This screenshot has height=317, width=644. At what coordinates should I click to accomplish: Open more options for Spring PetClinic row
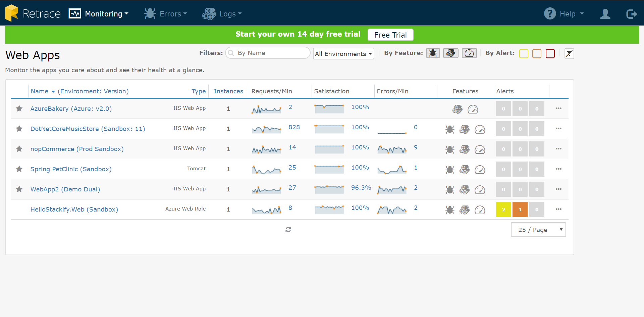click(x=558, y=169)
